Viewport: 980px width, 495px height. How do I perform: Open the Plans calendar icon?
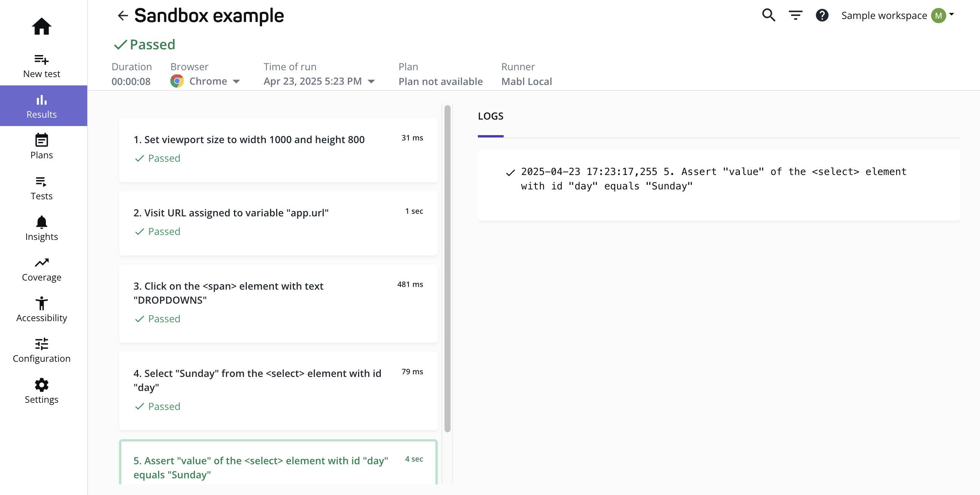41,140
